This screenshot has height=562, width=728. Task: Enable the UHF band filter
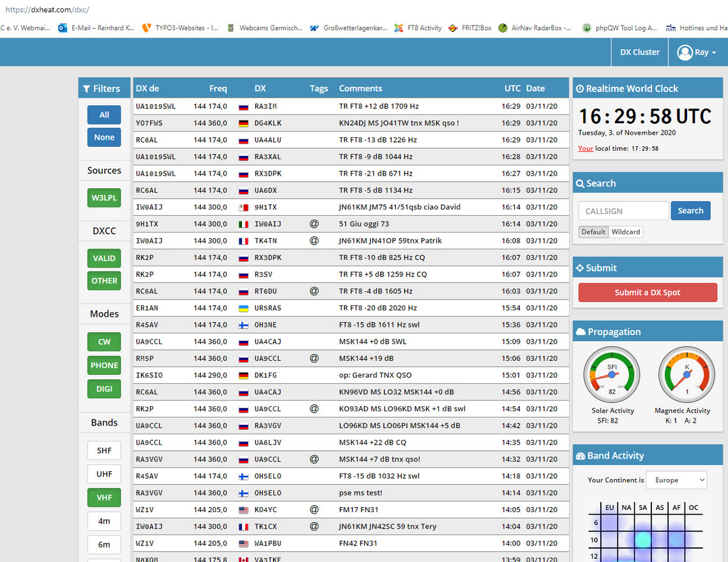104,474
